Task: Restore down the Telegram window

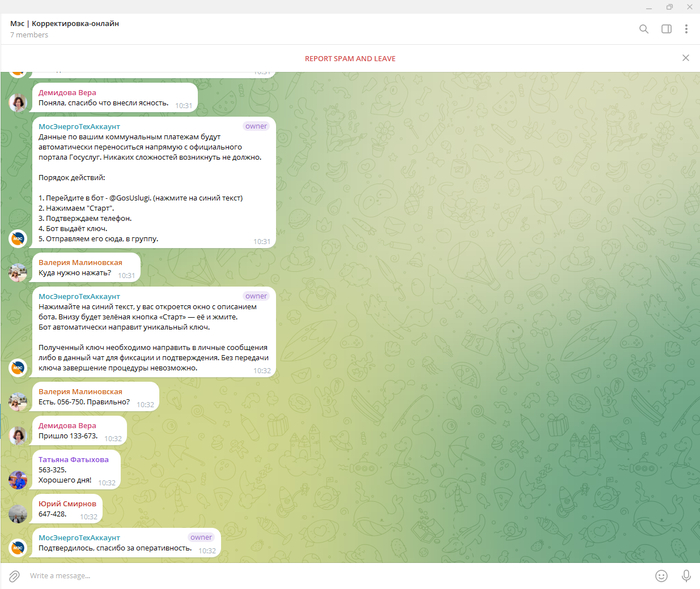Action: pos(669,7)
